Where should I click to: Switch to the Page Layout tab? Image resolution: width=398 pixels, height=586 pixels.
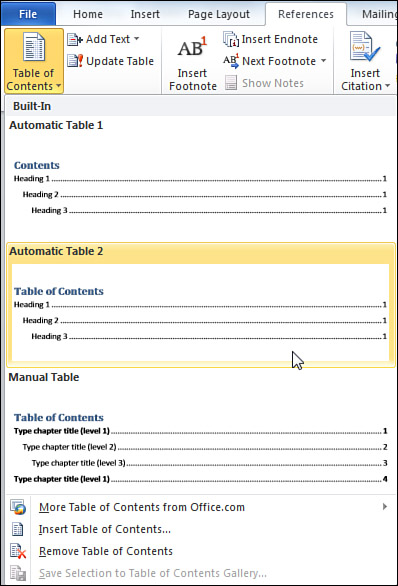point(219,14)
